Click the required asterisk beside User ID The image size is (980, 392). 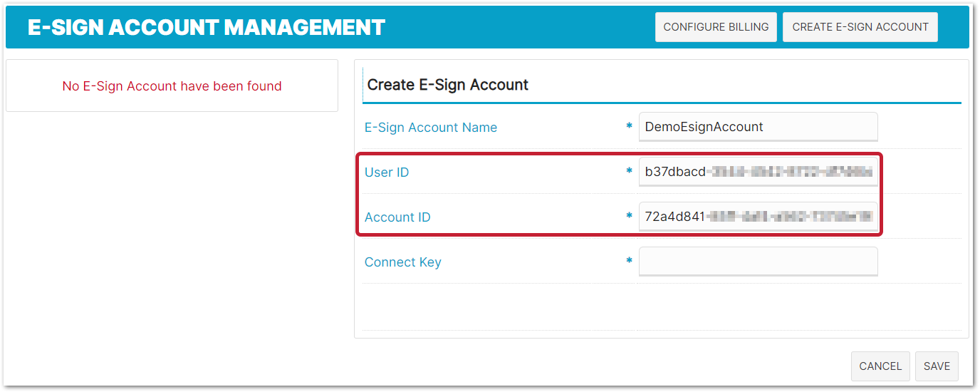tap(629, 172)
